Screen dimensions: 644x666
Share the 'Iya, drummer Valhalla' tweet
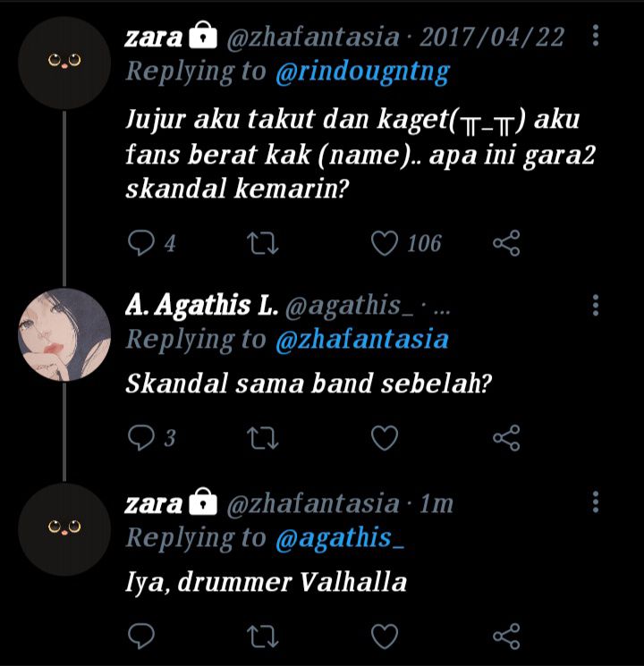(506, 636)
